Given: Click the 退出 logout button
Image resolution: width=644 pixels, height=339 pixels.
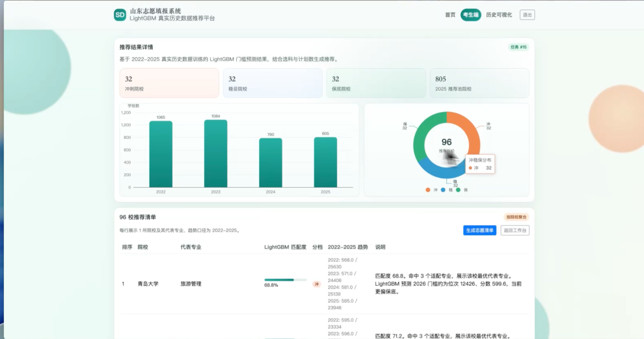Looking at the screenshot, I should (527, 15).
